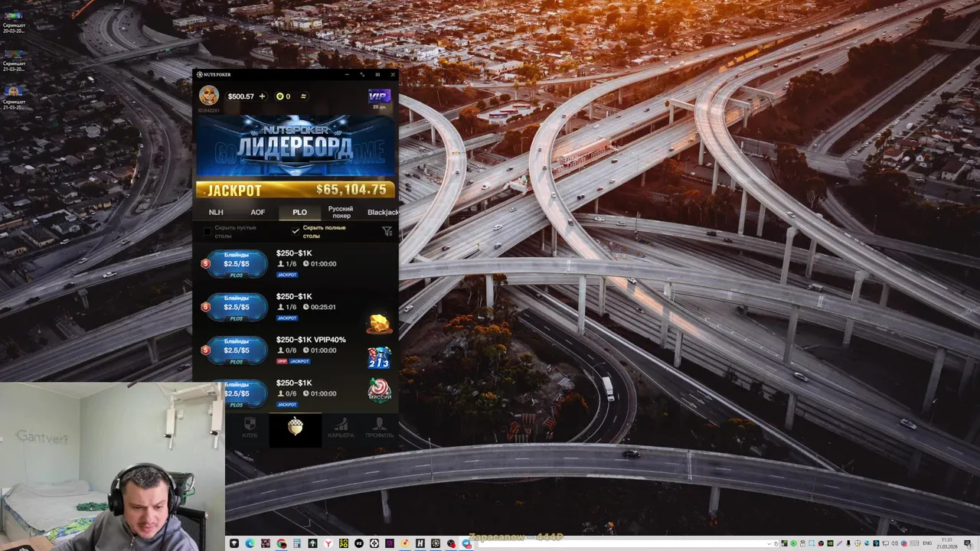The image size is (980, 551).
Task: Tap the currency exchange arrows icon
Action: [x=303, y=96]
